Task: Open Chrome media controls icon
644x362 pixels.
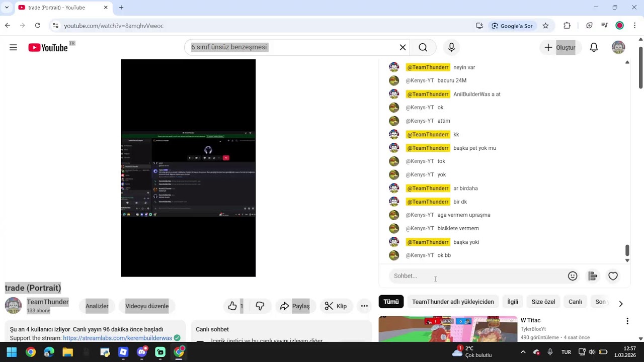Action: [604, 26]
